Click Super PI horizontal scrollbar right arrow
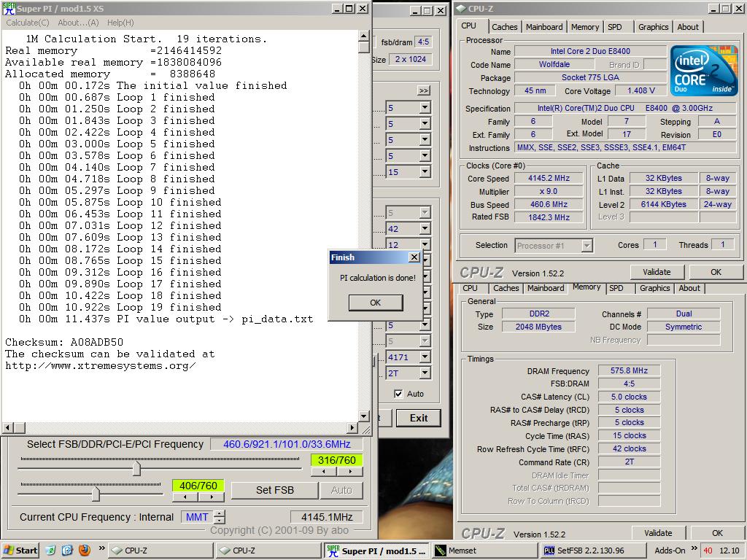 point(352,427)
